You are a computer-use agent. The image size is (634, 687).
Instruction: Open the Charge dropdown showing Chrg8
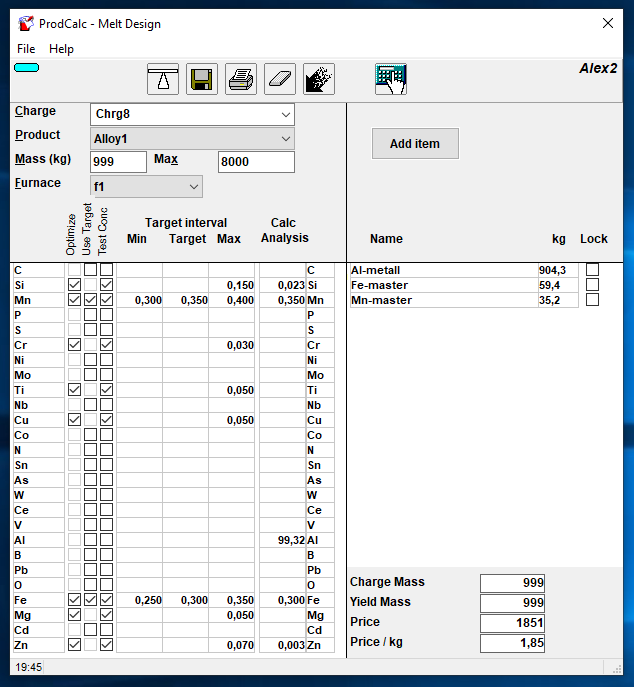192,114
